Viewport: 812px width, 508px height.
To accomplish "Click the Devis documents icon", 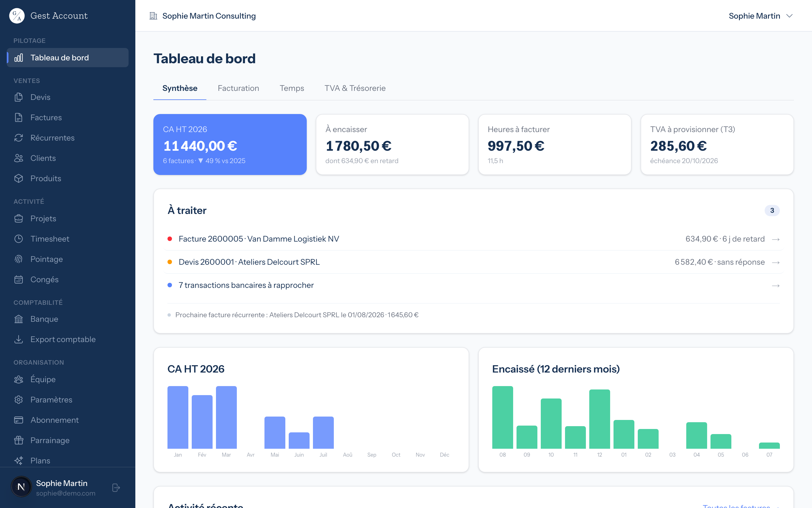I will 19,97.
